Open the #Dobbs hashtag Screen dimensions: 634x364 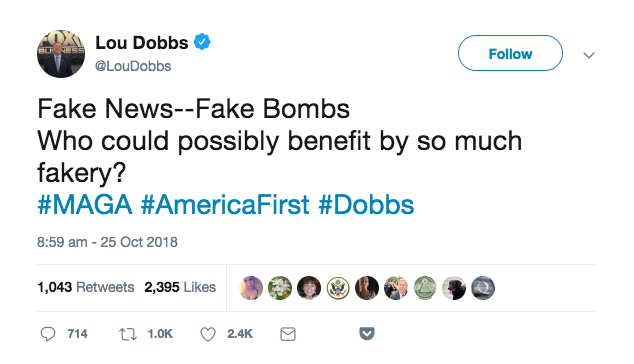[x=366, y=205]
